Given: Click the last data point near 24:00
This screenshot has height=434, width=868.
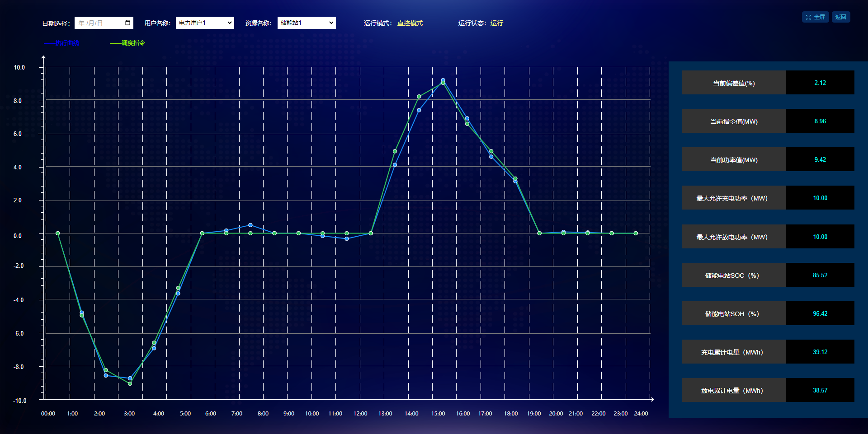Looking at the screenshot, I should (x=636, y=233).
